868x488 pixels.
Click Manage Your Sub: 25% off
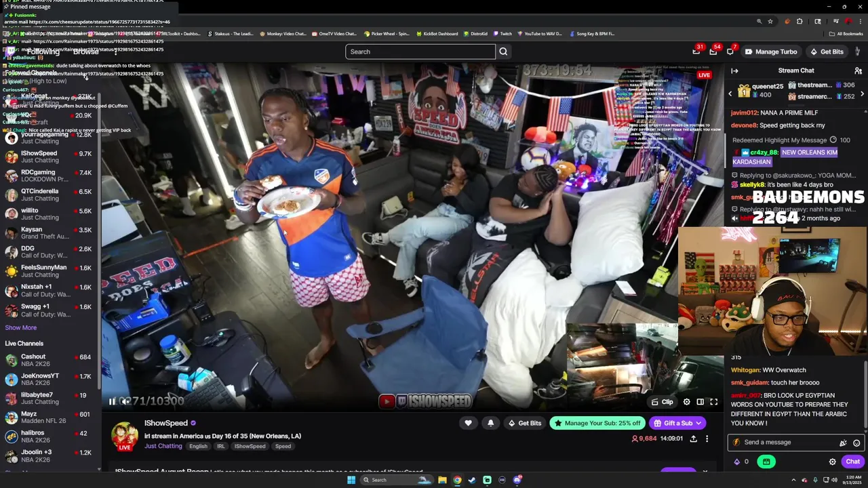coord(597,423)
